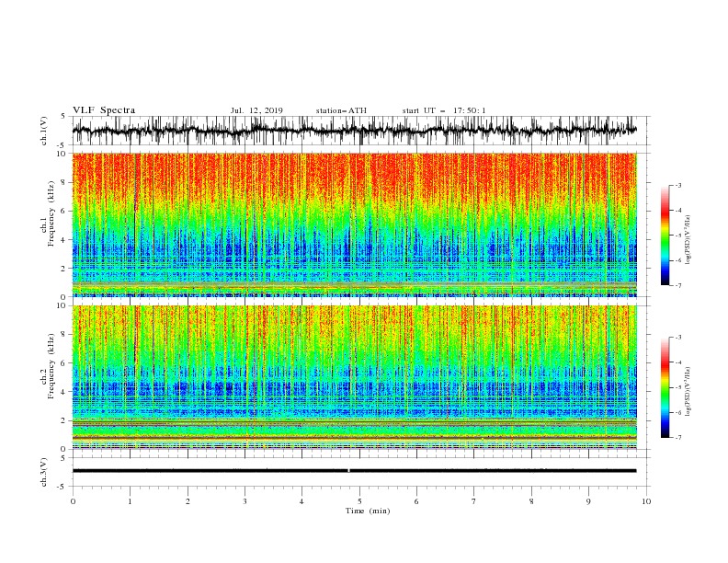Select the ch.2 "Frequency (kHz)" axis label
The image size is (728, 563).
(51, 365)
